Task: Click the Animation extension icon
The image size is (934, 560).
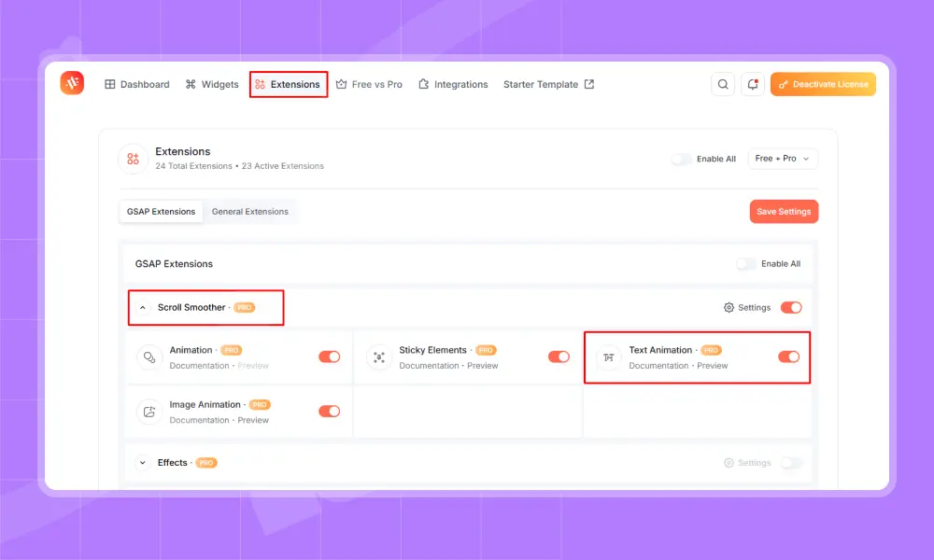Action: point(149,357)
